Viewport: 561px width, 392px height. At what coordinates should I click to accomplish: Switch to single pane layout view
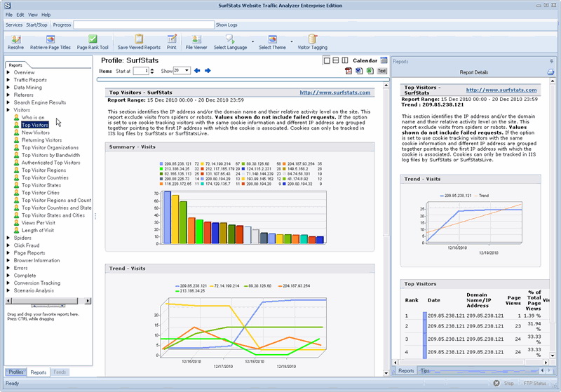click(327, 61)
